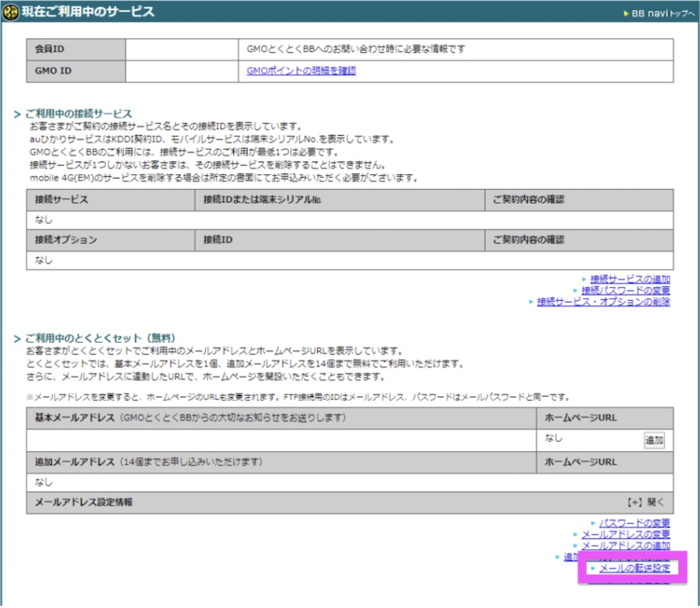Viewport: 700px width, 608px height.
Task: Click the 基本メールアドレス header cell
Action: [281, 418]
